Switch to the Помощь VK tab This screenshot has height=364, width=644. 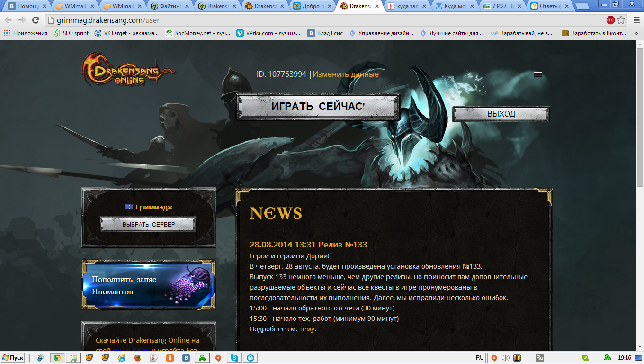coord(27,6)
